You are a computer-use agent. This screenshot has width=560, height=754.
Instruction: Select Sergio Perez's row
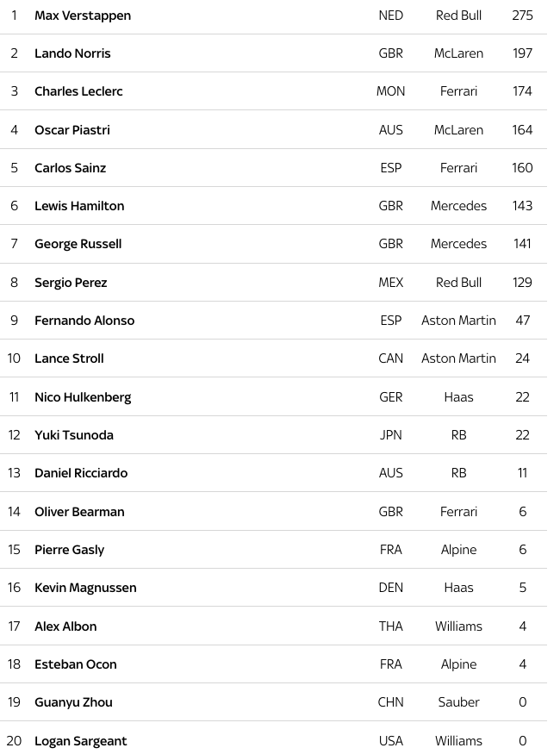click(x=273, y=283)
